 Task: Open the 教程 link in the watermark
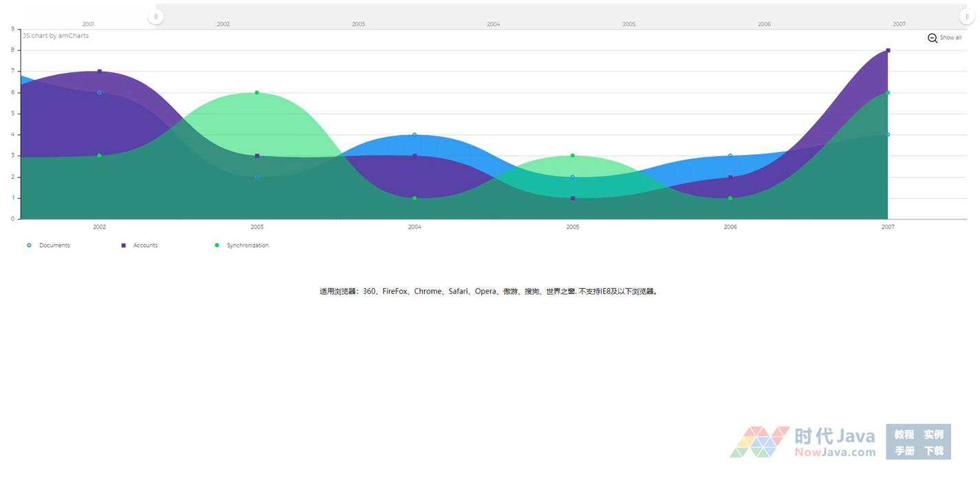[x=904, y=434]
